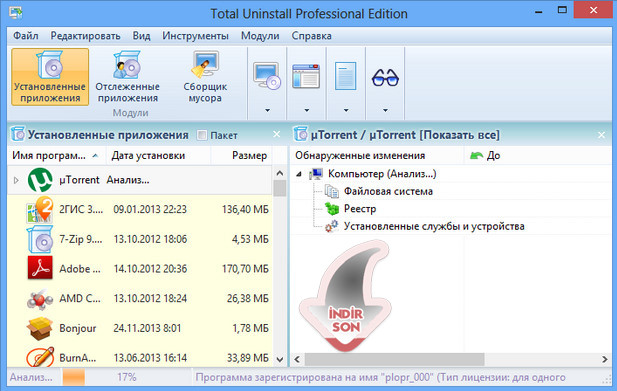Open dropdown under the document icon
Image resolution: width=617 pixels, height=391 pixels.
pyautogui.click(x=346, y=111)
